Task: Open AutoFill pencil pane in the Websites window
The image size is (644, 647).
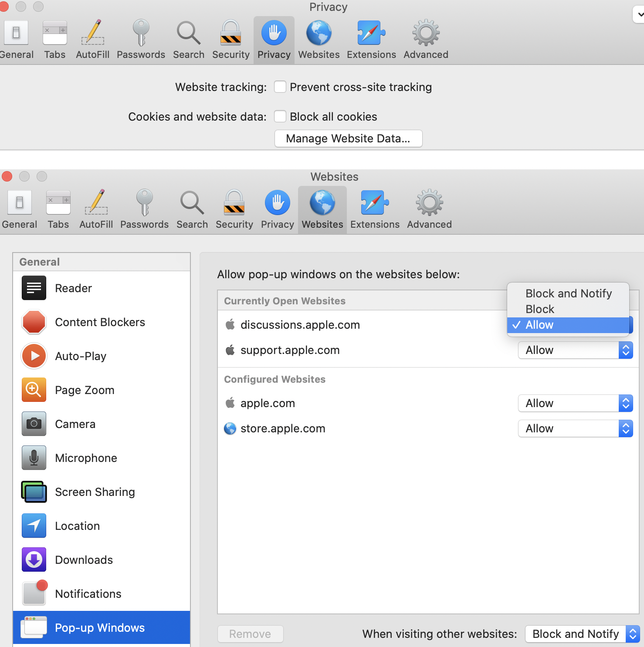Action: pos(96,210)
